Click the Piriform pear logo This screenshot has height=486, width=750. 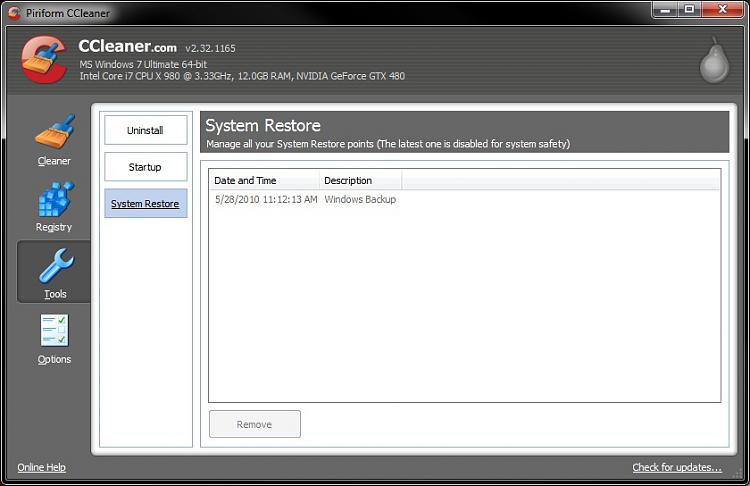714,60
